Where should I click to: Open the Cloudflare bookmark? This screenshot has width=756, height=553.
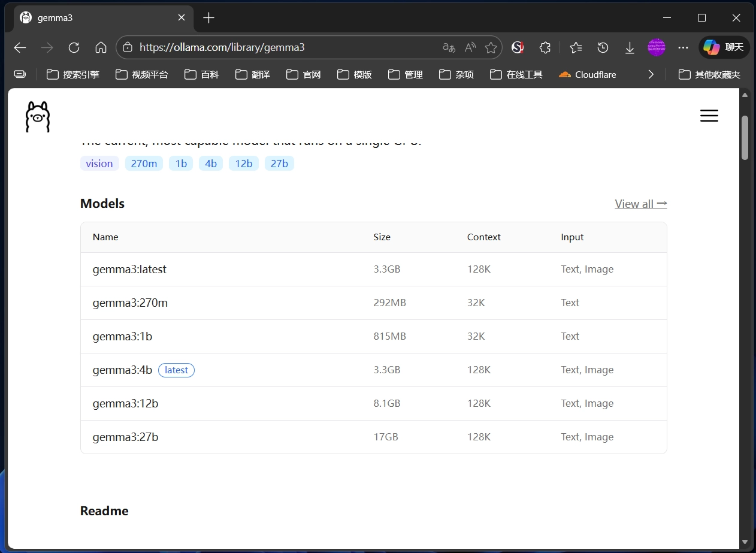(587, 74)
